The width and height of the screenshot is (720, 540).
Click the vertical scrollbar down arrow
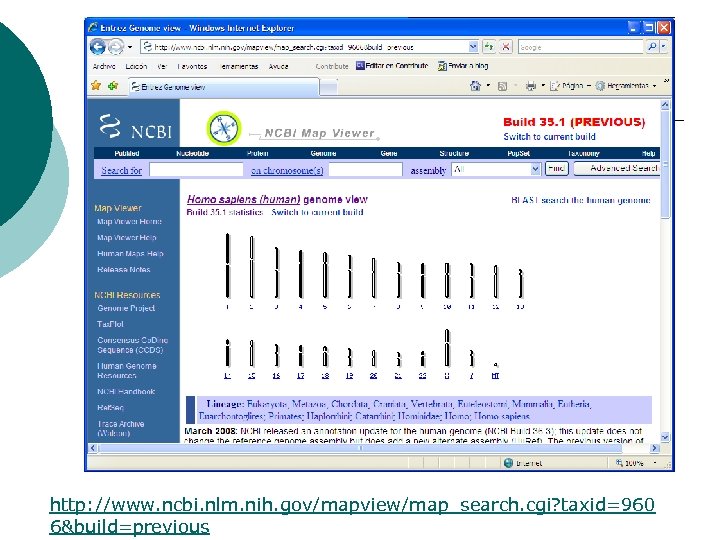click(x=664, y=437)
